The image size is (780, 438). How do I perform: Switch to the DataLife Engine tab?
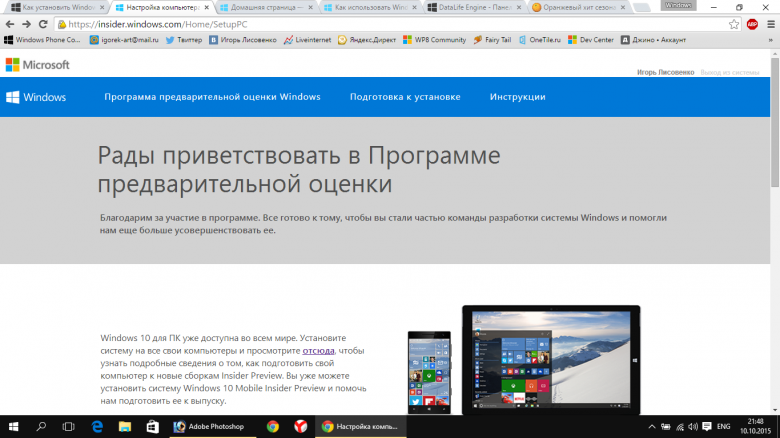click(x=473, y=7)
